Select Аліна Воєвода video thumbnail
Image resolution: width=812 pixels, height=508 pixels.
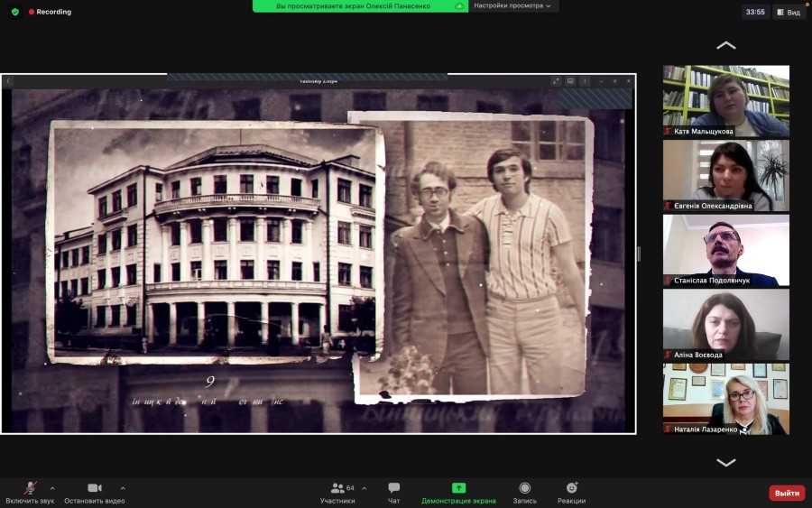726,325
